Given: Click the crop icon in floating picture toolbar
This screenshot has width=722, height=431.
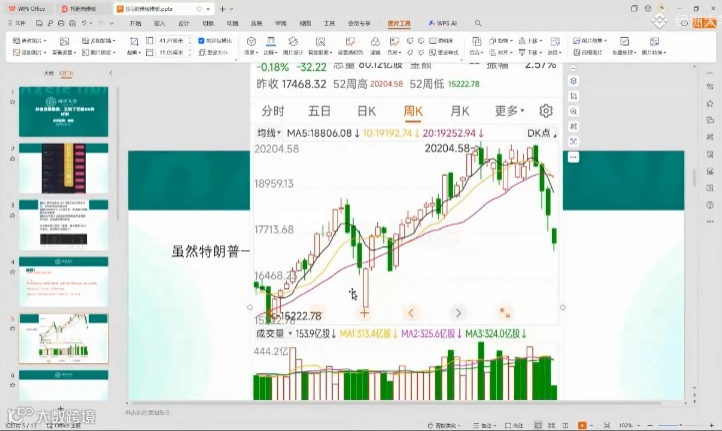Looking at the screenshot, I should [x=573, y=96].
